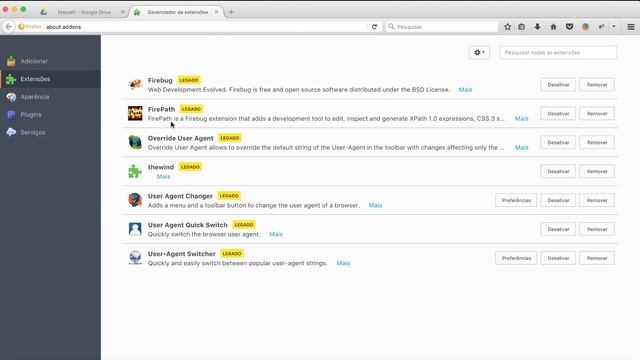The image size is (640, 360).
Task: Click the User Agent Changer Firefox icon
Action: 135,200
